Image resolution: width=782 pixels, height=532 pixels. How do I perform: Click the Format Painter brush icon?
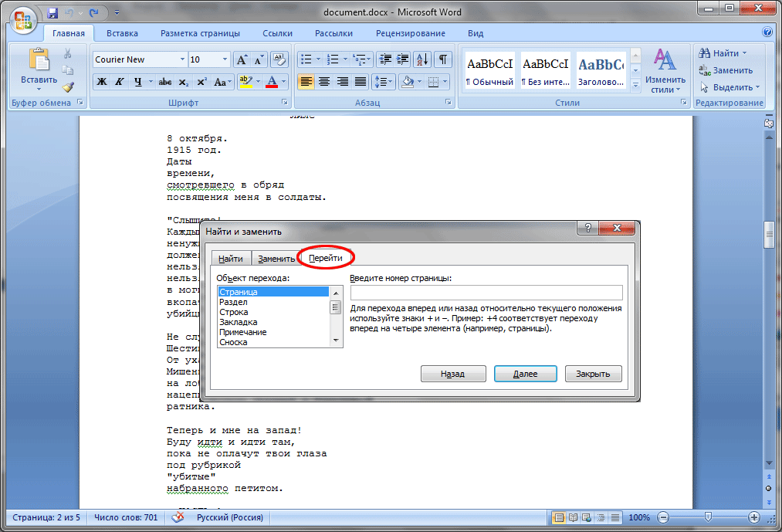point(68,86)
